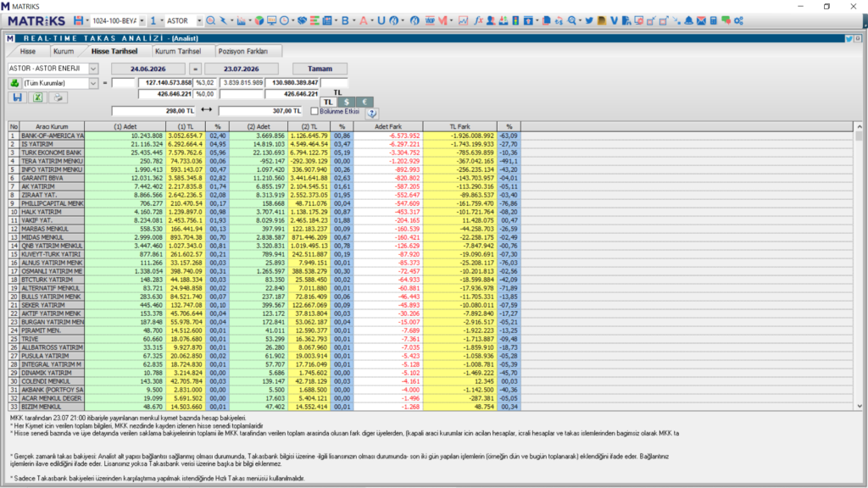Click the monitor presentation icon in toolbar
Screen dimensions: 868x488
pyautogui.click(x=271, y=20)
